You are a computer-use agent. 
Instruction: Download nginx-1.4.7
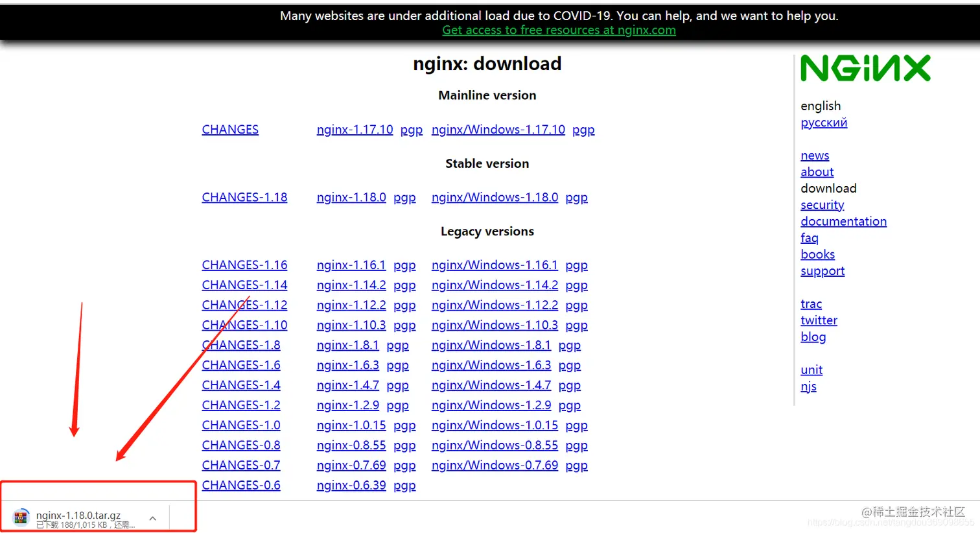[347, 386]
